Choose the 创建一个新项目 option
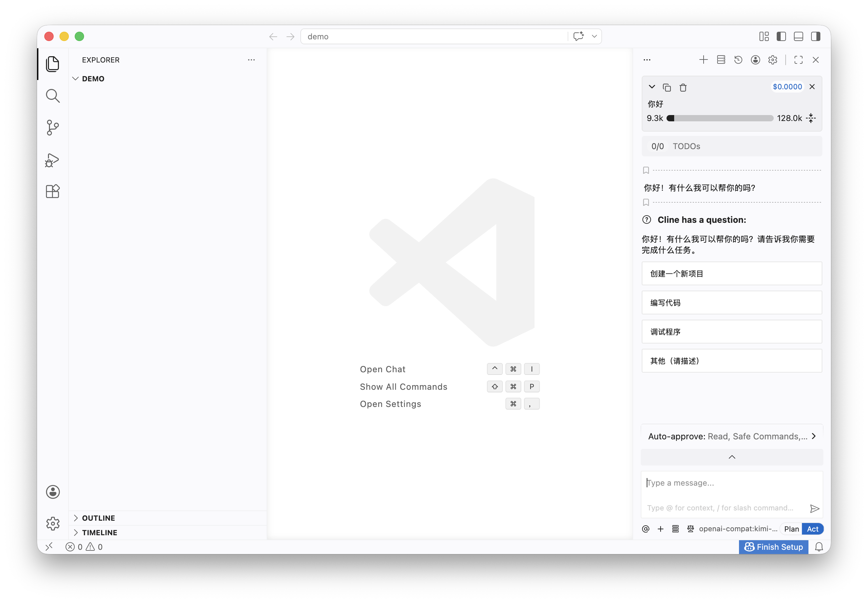Screen dimensions: 868x603 click(731, 273)
